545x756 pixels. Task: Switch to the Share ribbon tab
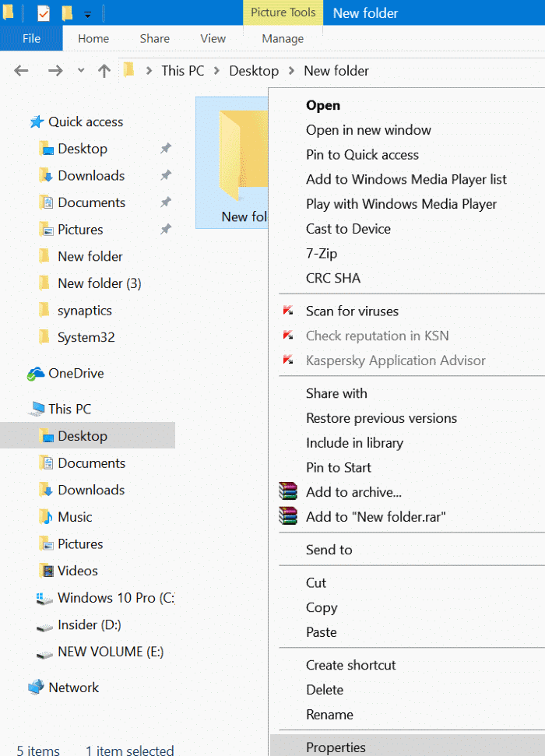[x=154, y=39]
